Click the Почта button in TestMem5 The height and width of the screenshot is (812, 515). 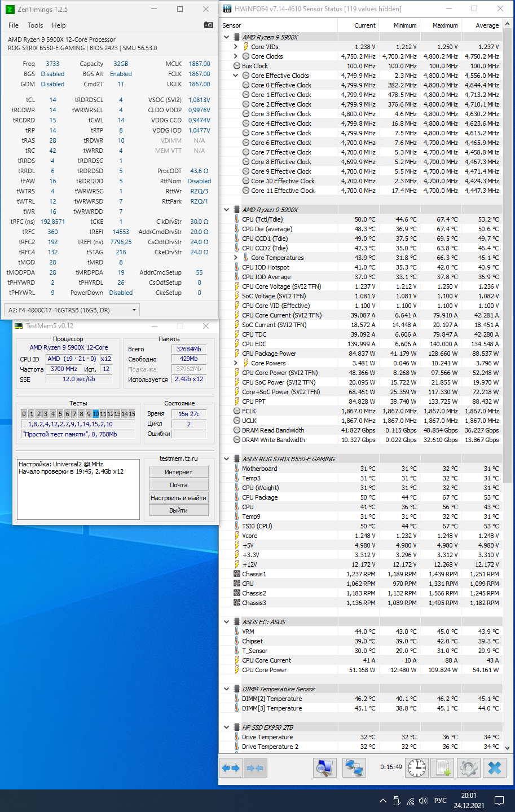(x=179, y=485)
